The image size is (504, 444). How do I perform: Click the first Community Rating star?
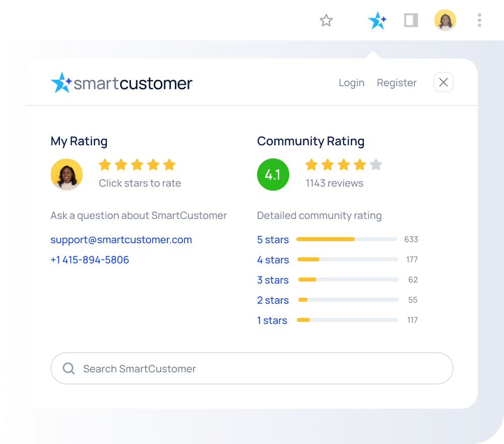point(311,164)
